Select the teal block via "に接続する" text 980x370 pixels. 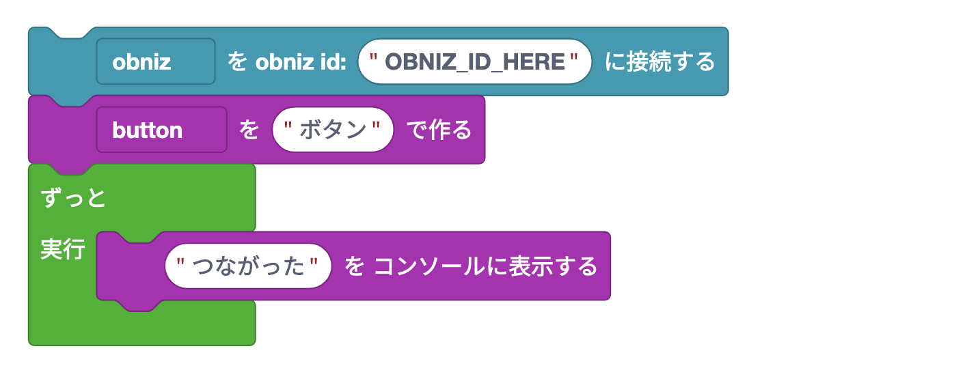(659, 62)
